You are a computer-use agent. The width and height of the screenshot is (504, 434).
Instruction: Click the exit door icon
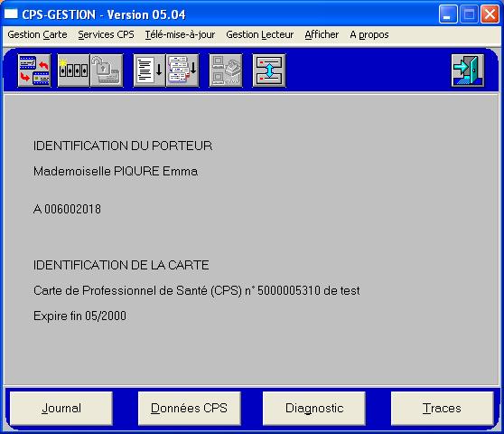468,71
